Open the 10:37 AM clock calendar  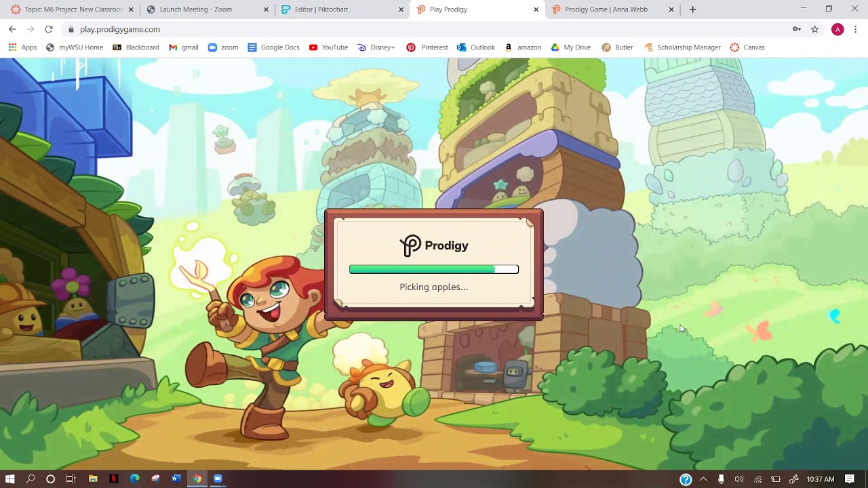pyautogui.click(x=821, y=479)
